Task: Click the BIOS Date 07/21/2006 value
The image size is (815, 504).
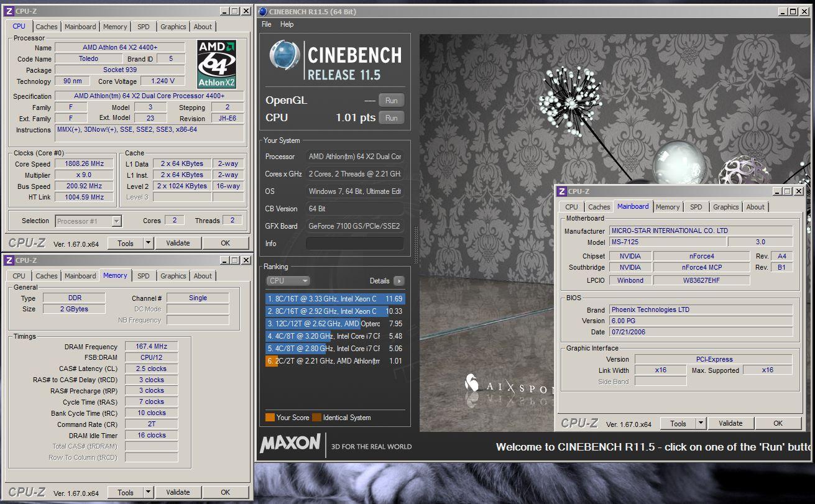Action: coord(701,332)
